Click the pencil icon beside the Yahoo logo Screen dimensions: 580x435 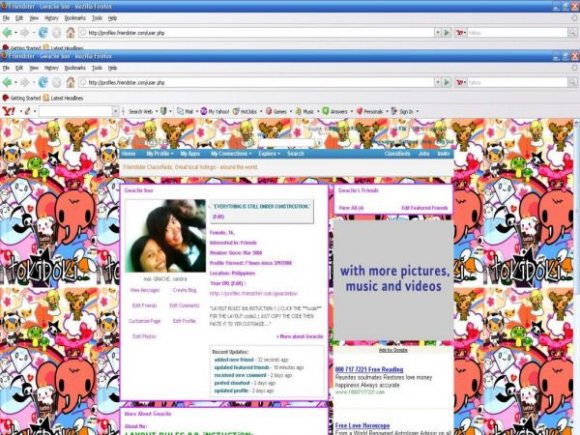pyautogui.click(x=27, y=111)
